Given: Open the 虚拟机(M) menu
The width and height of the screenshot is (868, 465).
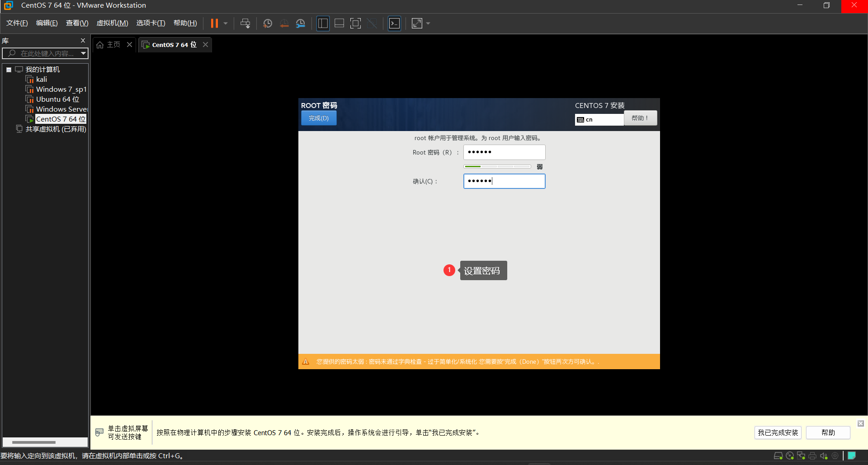Looking at the screenshot, I should point(113,23).
